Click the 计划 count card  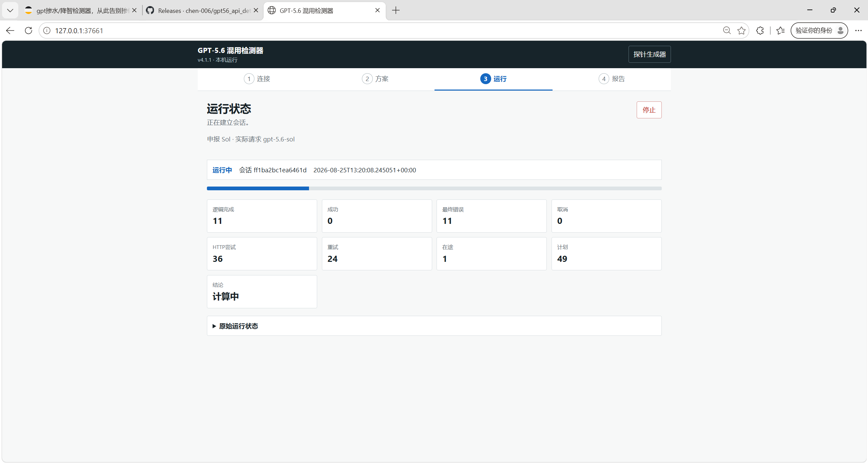[x=606, y=254]
